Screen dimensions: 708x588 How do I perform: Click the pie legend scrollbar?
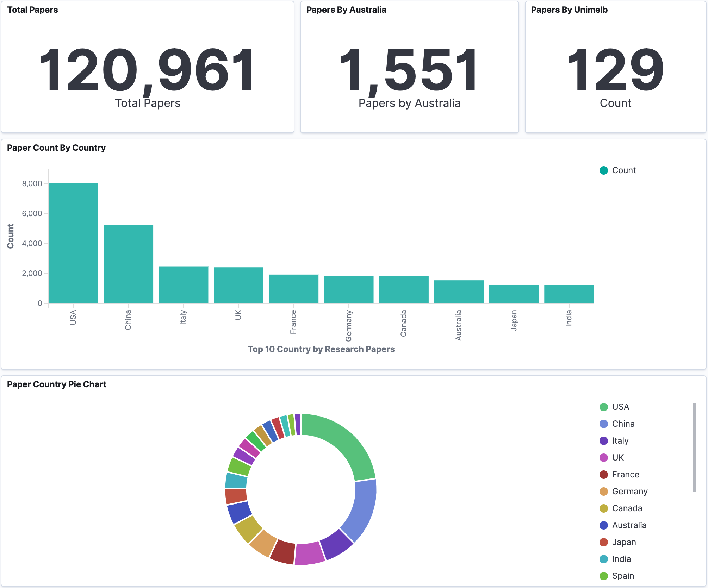pos(695,448)
